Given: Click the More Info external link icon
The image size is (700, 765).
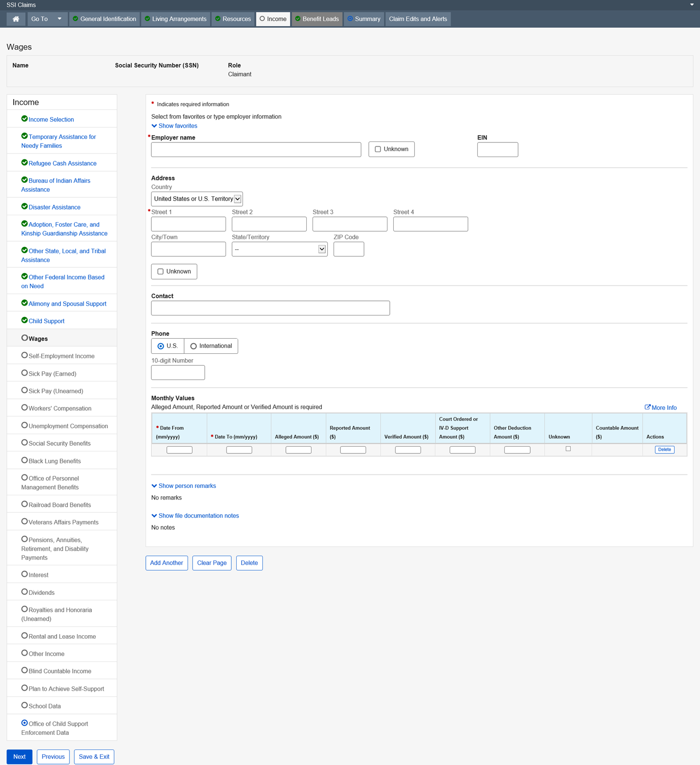Looking at the screenshot, I should tap(647, 407).
